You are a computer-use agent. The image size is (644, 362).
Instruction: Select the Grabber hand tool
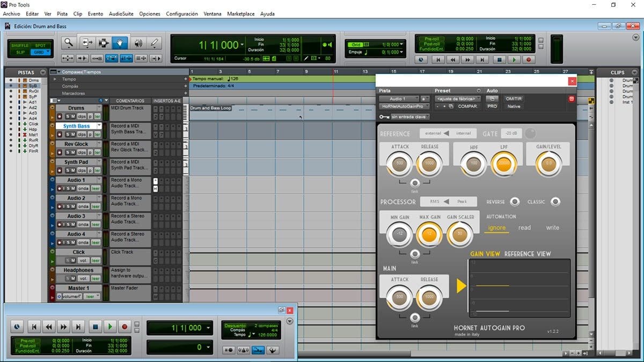(x=120, y=43)
